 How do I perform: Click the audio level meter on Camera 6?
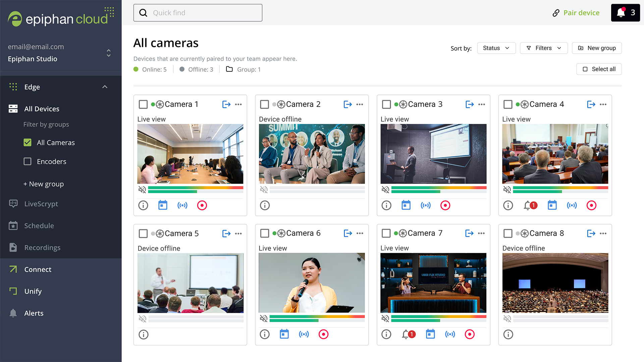pyautogui.click(x=317, y=318)
